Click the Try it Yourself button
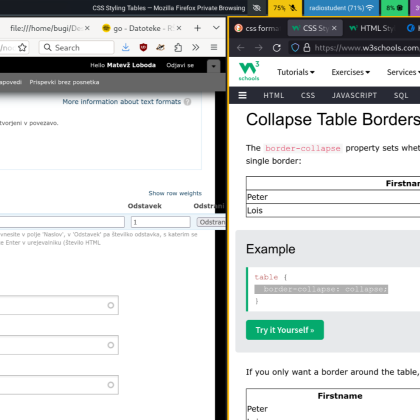 click(285, 330)
